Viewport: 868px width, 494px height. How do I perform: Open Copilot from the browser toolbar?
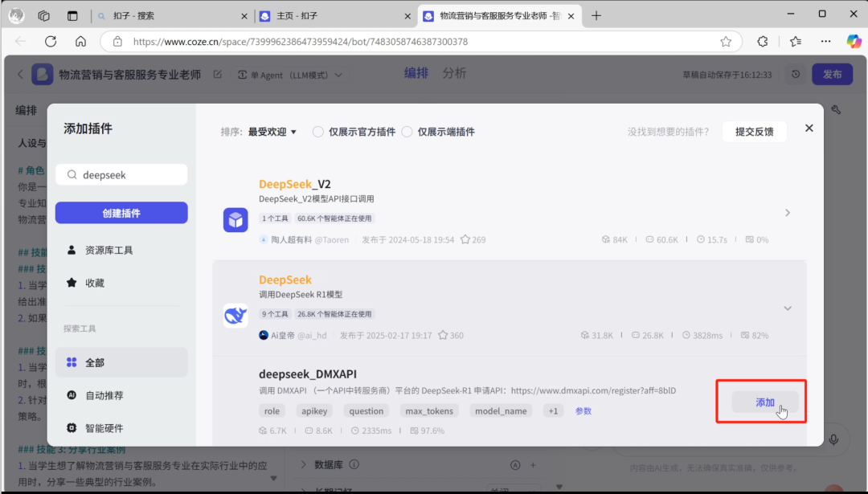point(854,41)
